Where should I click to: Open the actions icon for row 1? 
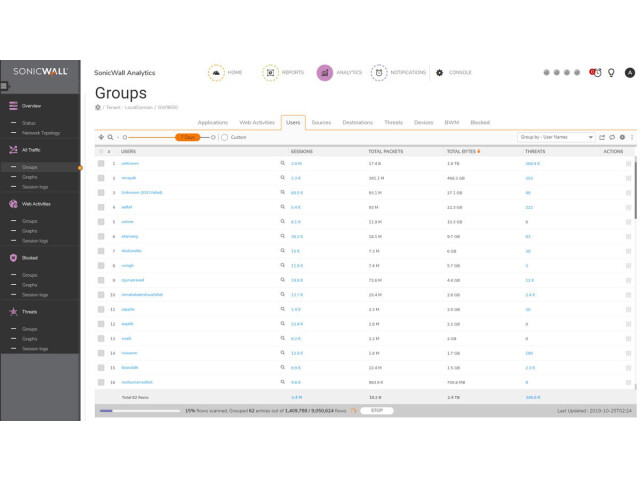point(628,163)
